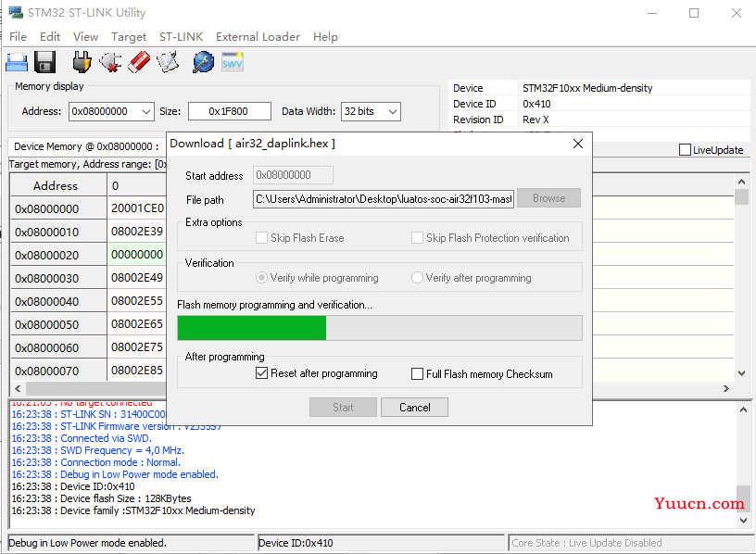Uncheck Reset after programming checkbox
Image resolution: width=756 pixels, height=554 pixels.
point(262,373)
